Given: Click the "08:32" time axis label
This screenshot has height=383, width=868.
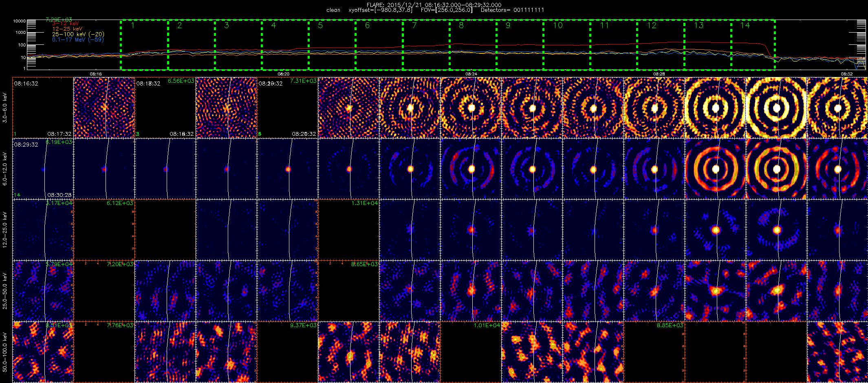Looking at the screenshot, I should (847, 74).
